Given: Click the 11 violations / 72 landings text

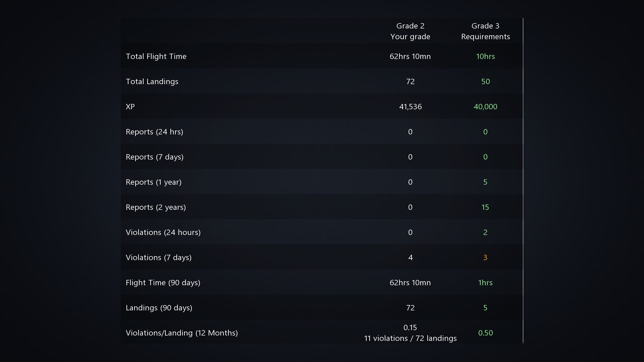Looking at the screenshot, I should click(410, 338).
